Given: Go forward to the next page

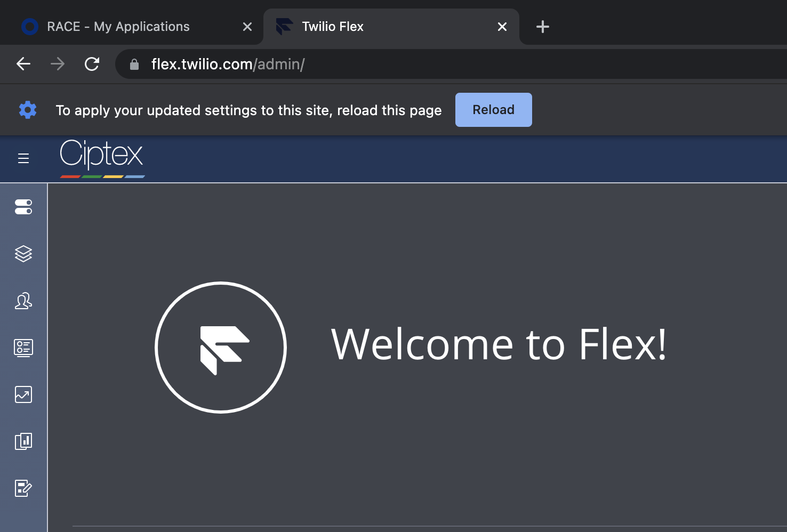Looking at the screenshot, I should pyautogui.click(x=58, y=64).
